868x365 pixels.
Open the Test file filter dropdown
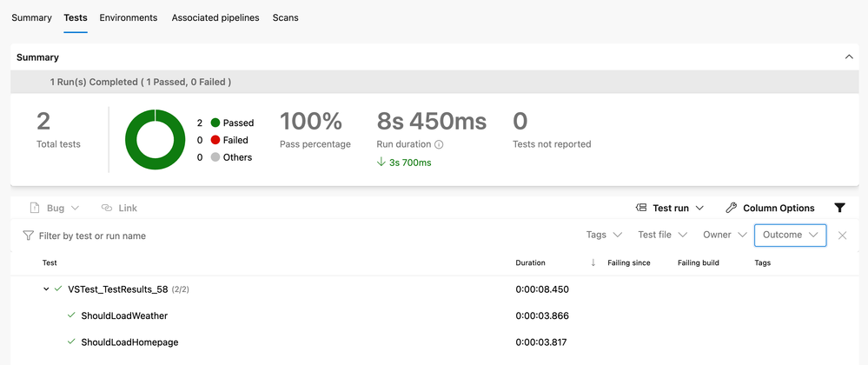click(x=662, y=235)
